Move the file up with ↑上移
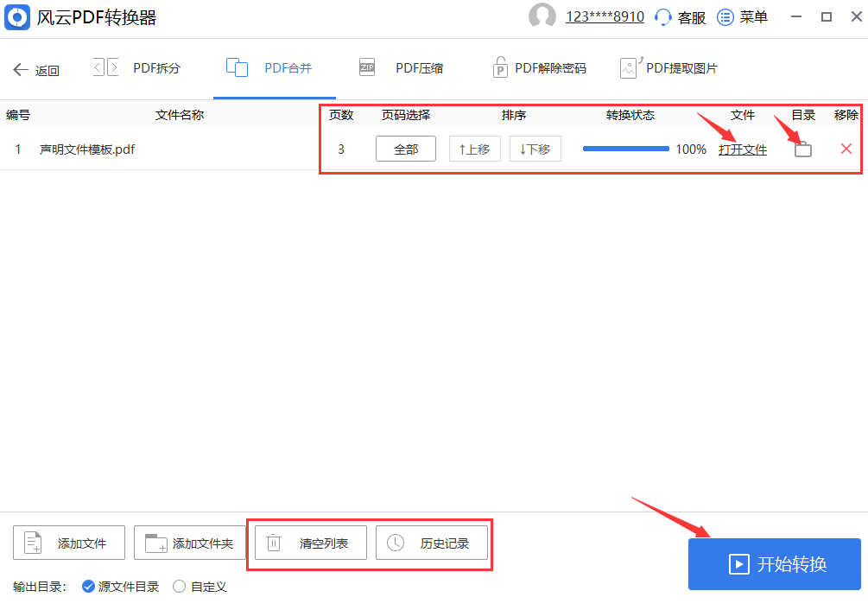The image size is (868, 610). pyautogui.click(x=475, y=149)
